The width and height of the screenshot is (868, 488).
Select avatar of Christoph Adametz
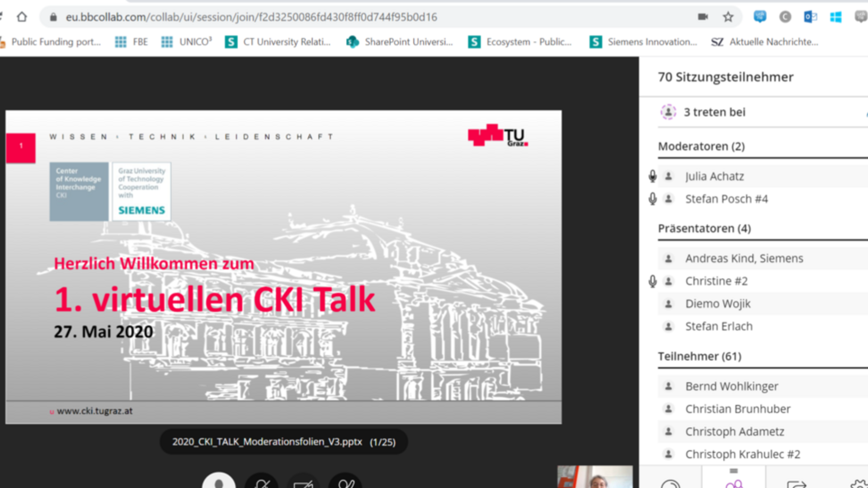[669, 432]
